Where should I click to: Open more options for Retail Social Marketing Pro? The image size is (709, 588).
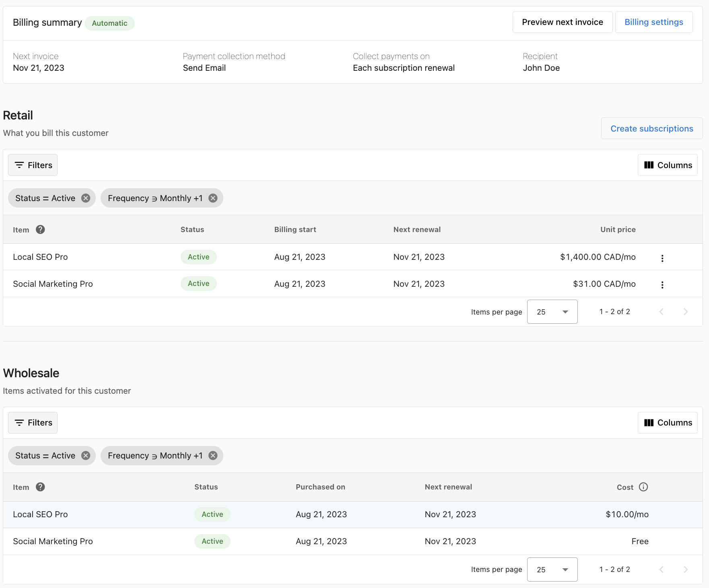662,285
